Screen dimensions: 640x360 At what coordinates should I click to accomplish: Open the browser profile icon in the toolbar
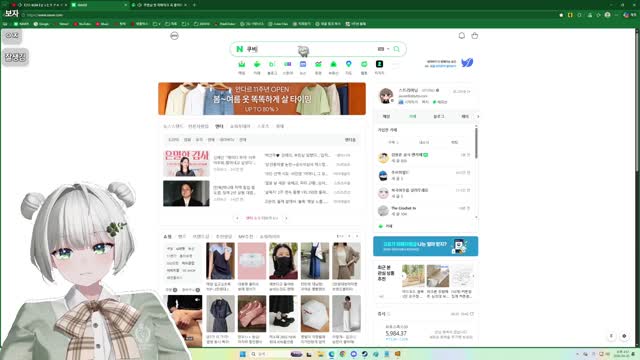607,15
